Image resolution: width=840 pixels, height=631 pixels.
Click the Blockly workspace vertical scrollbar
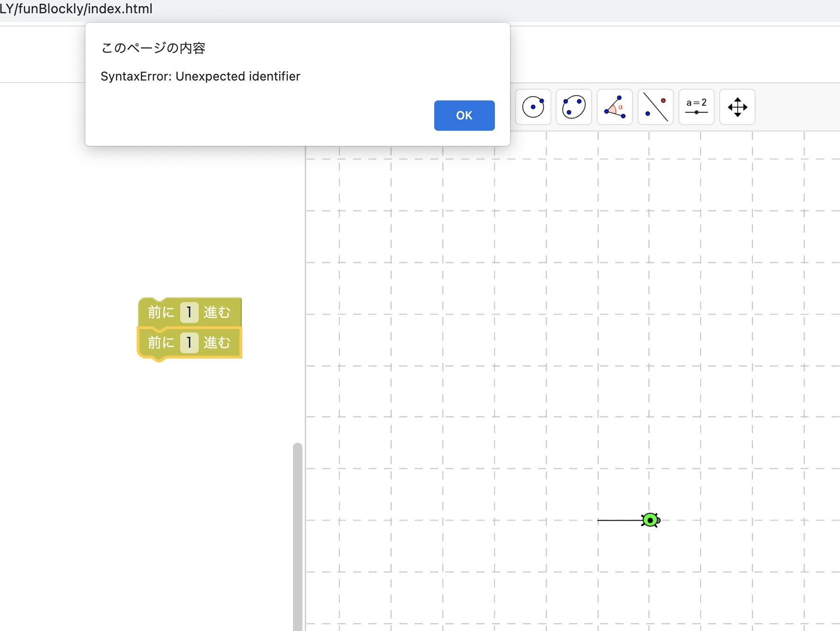pyautogui.click(x=297, y=535)
